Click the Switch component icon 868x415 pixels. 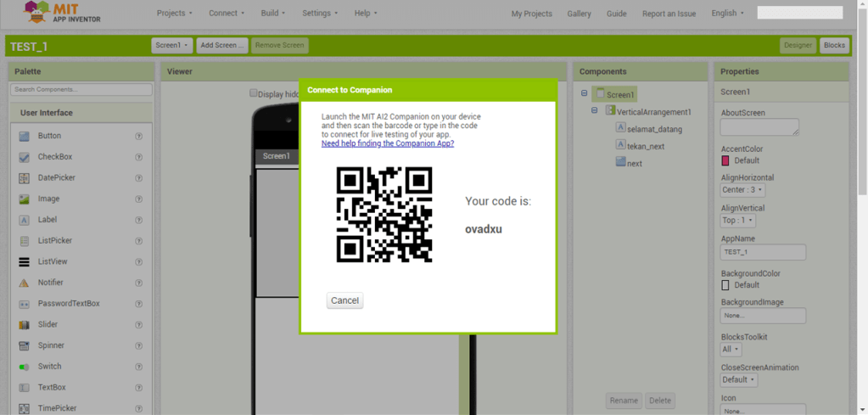tap(24, 367)
